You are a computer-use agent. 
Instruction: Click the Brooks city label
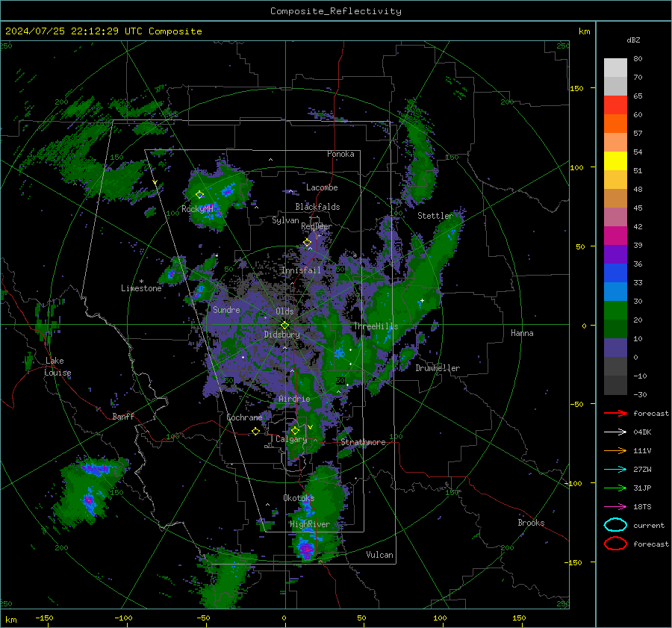coord(531,523)
